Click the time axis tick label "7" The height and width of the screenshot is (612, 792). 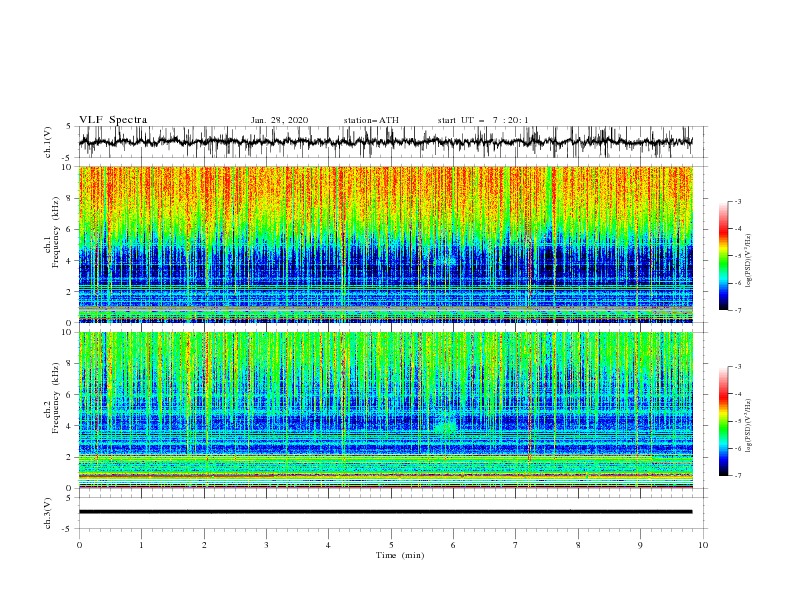tap(516, 545)
